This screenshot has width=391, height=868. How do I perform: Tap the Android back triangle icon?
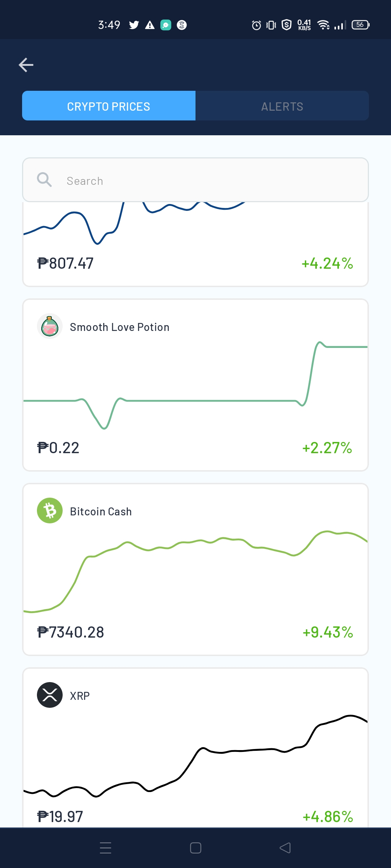(285, 848)
